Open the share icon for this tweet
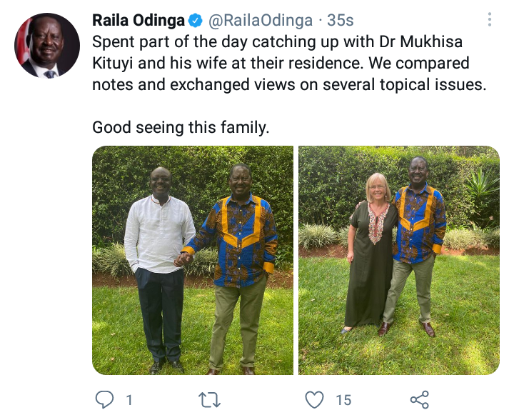Image resolution: width=514 pixels, height=420 pixels. pos(420,400)
